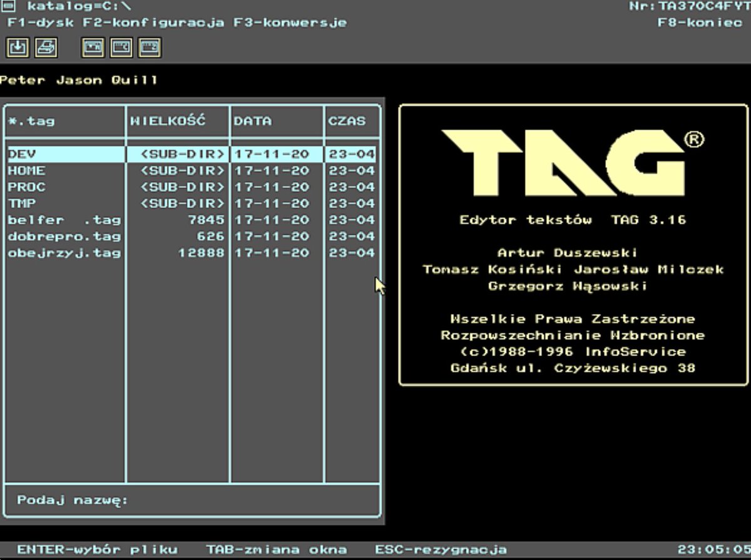Screen dimensions: 751x560
Task: Click the date cell of obejrzyj.tag
Action: point(272,253)
